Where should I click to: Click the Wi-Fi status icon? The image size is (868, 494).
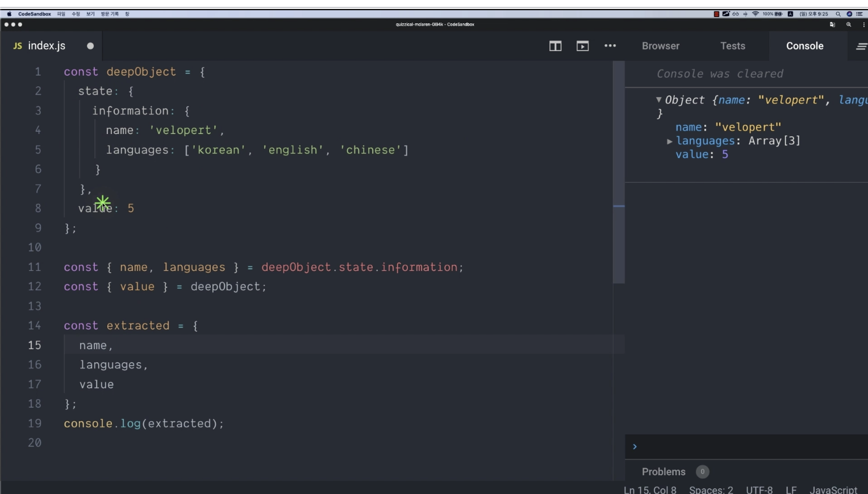tap(756, 14)
